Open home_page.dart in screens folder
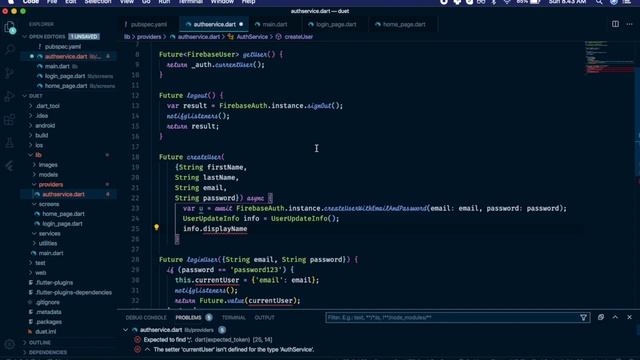 [63, 214]
